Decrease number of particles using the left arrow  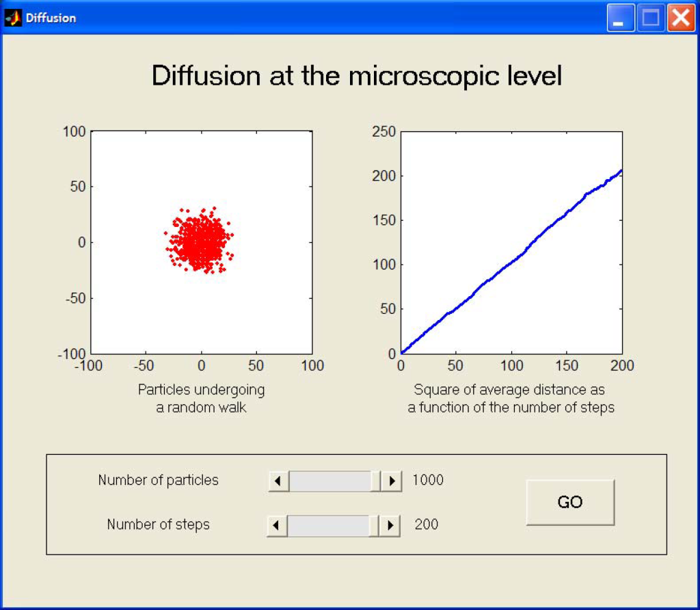(x=276, y=481)
